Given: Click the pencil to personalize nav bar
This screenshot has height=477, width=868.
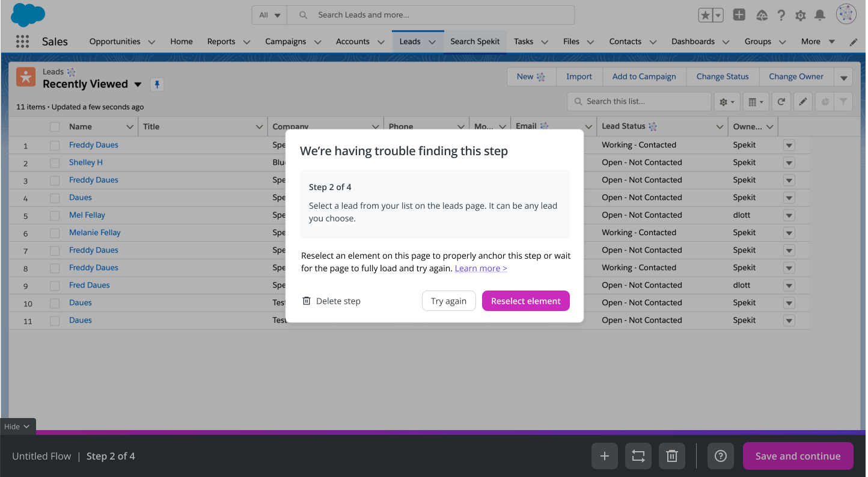Looking at the screenshot, I should 853,42.
